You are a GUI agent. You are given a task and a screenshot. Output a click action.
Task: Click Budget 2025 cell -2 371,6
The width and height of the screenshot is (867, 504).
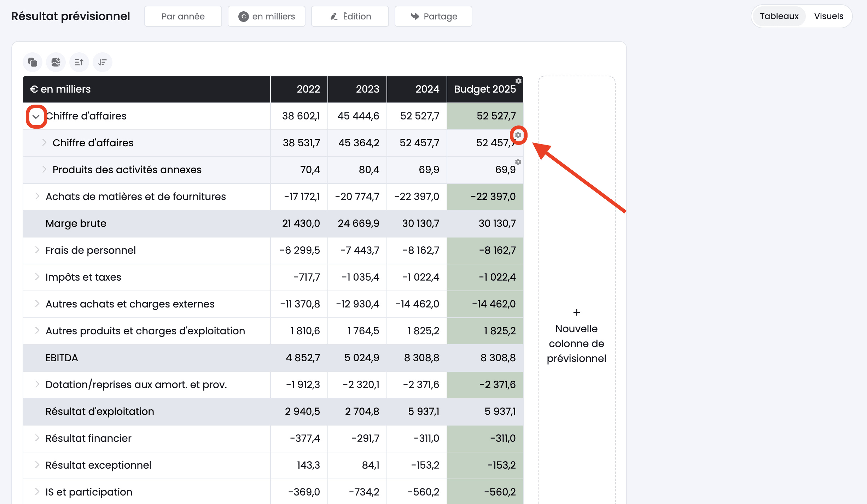(485, 385)
